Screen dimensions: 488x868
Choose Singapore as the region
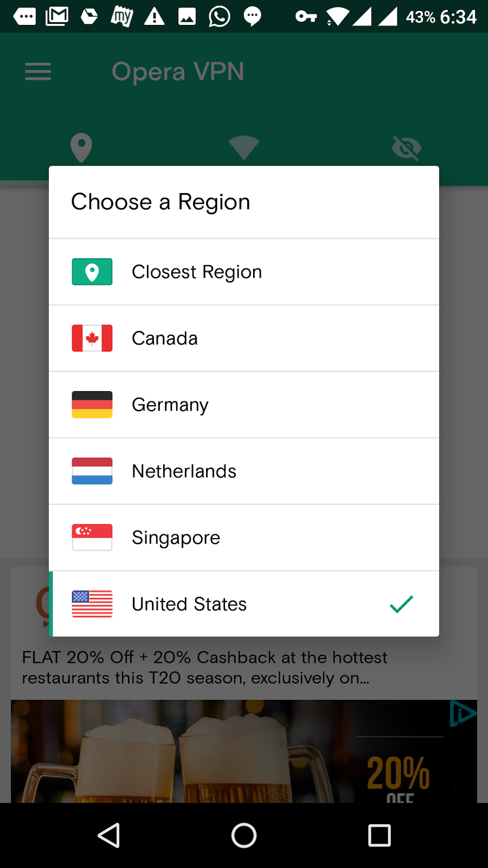pos(244,538)
